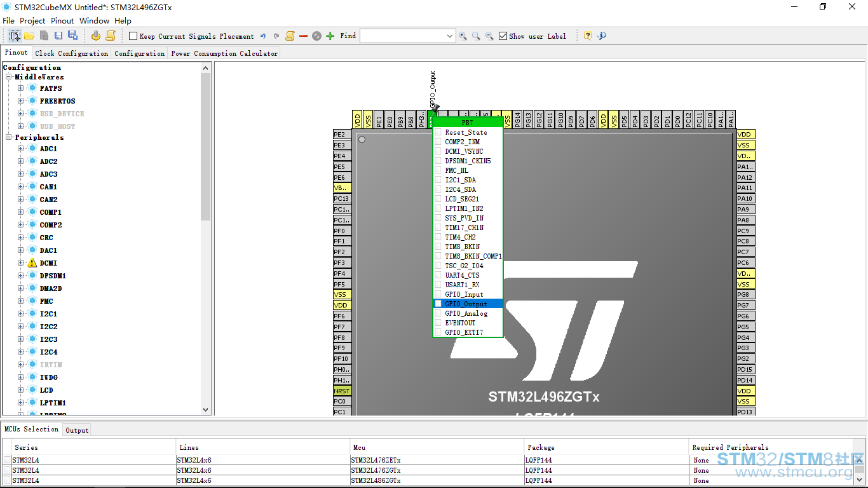
Task: Click the Zoom Out magnifier icon
Action: tap(489, 36)
